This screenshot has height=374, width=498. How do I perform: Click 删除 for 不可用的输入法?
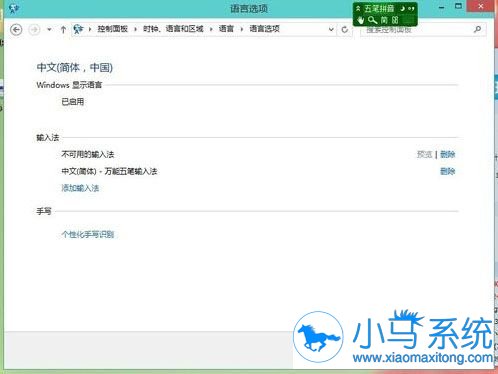click(x=448, y=154)
